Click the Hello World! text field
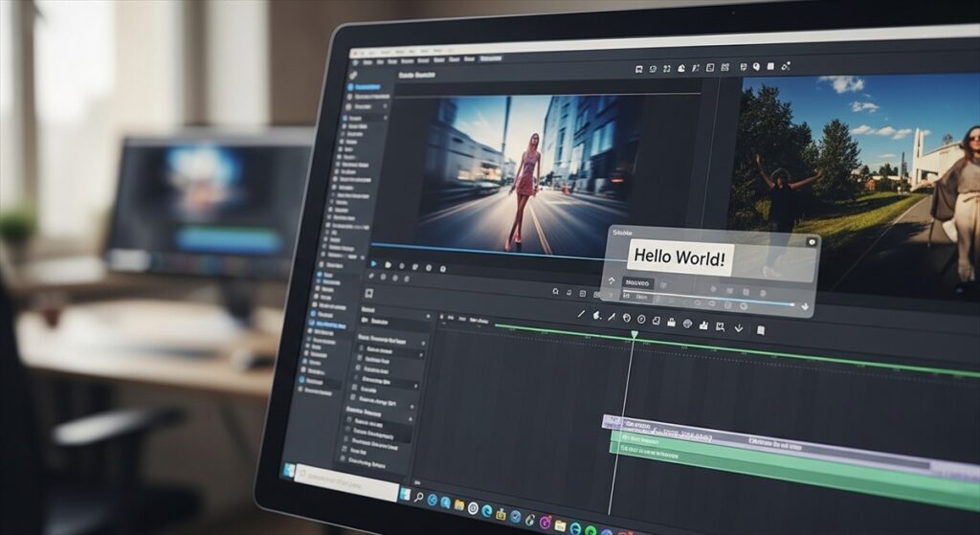Viewport: 980px width, 535px height. [x=680, y=256]
